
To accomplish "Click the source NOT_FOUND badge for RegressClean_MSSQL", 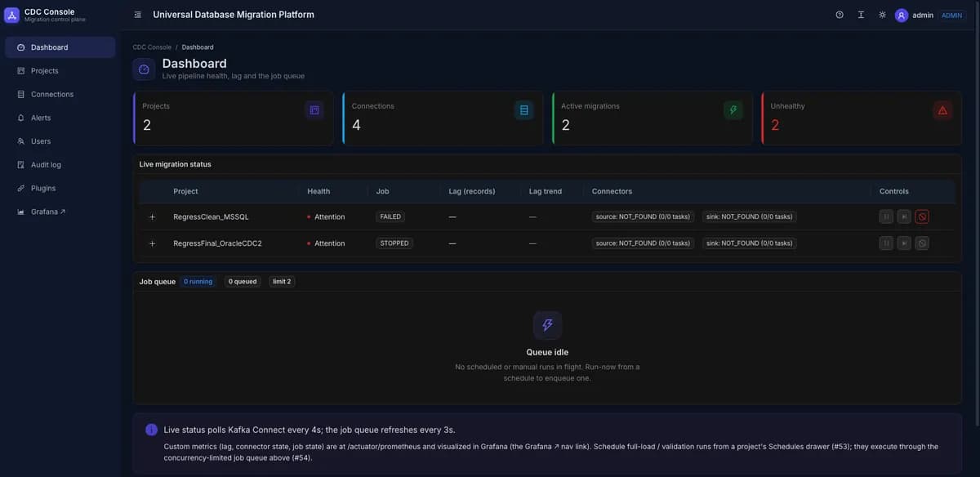I will [643, 217].
